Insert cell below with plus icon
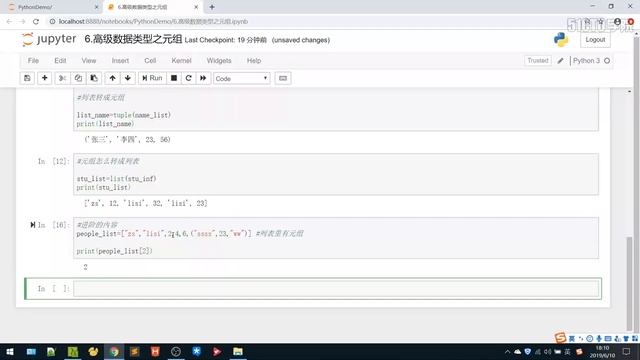640x360 pixels. coord(44,78)
